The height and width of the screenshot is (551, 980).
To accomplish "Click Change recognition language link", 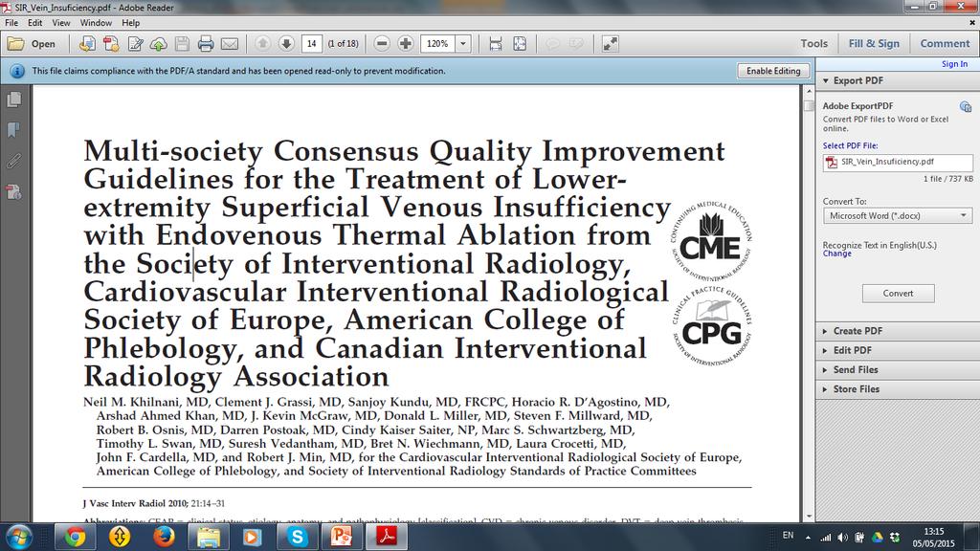I will pos(836,253).
